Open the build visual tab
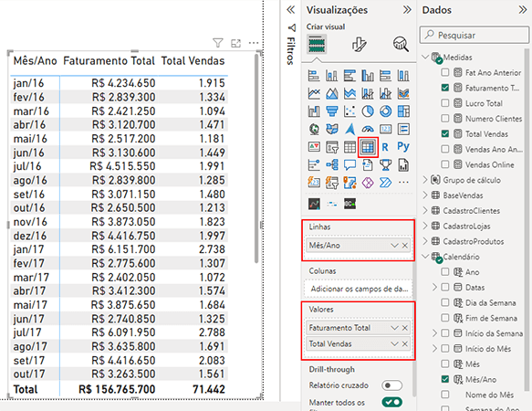Viewport: 532px width, 411px height. [317, 45]
